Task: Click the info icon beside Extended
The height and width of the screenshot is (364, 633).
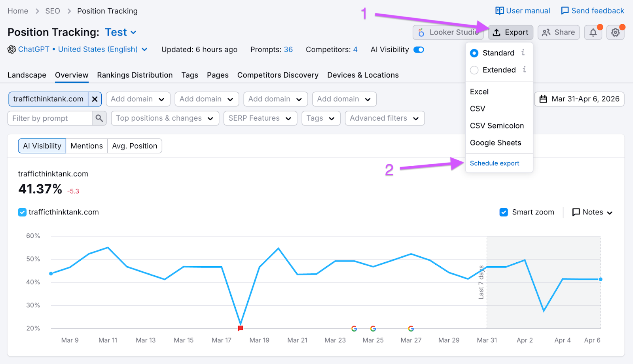Action: tap(524, 70)
